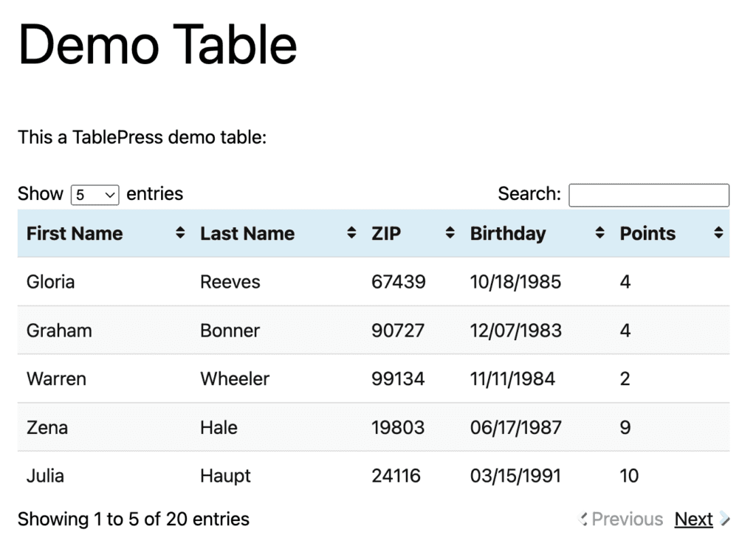Screen dimensions: 756x549
Task: Click the entry showing 10 points for Julia
Action: coord(629,476)
